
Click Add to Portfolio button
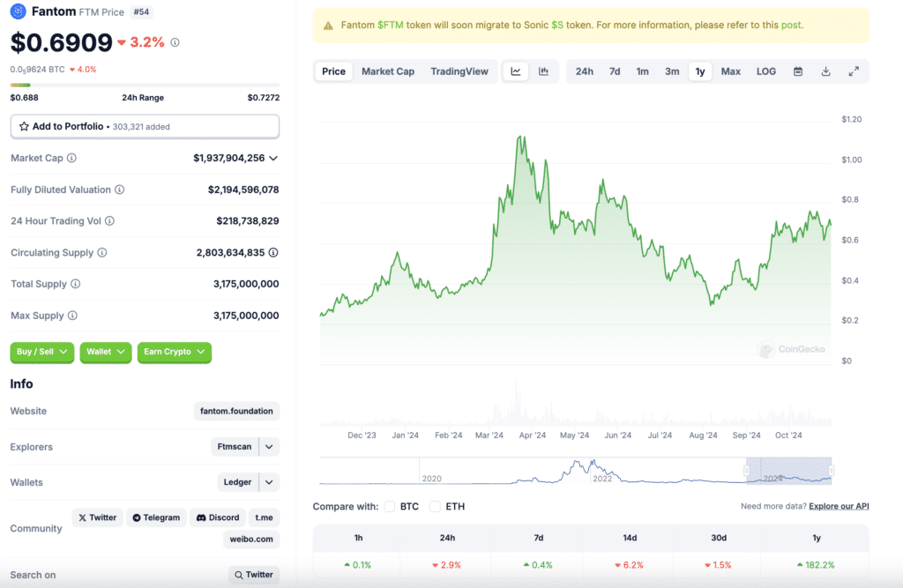(x=145, y=127)
